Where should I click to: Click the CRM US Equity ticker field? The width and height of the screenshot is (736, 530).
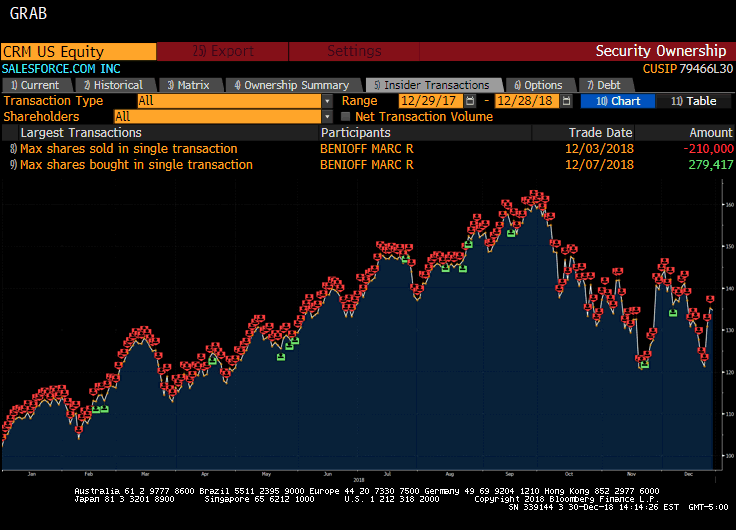click(78, 51)
